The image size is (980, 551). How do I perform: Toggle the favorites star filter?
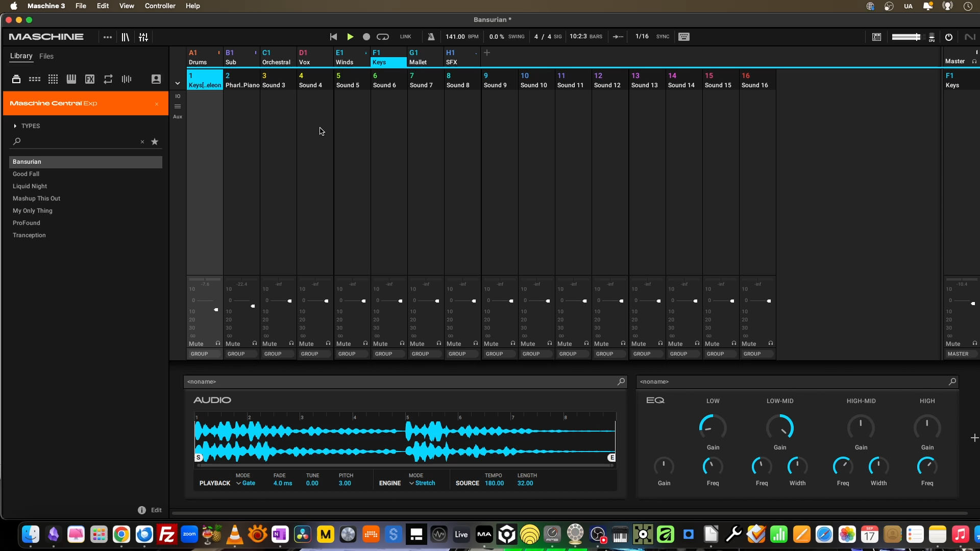[155, 142]
